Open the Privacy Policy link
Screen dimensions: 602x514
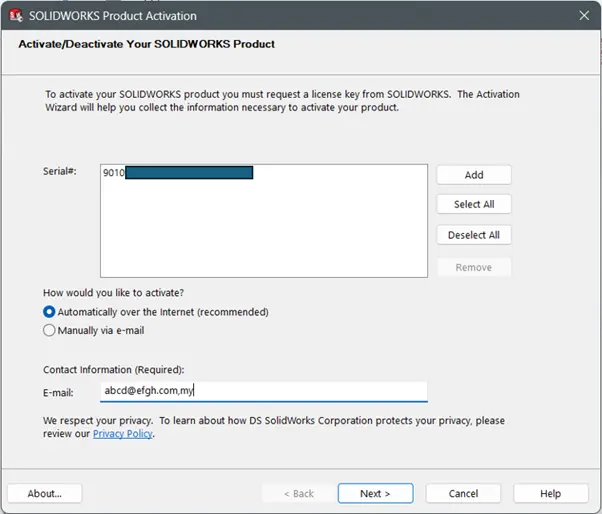click(x=123, y=434)
